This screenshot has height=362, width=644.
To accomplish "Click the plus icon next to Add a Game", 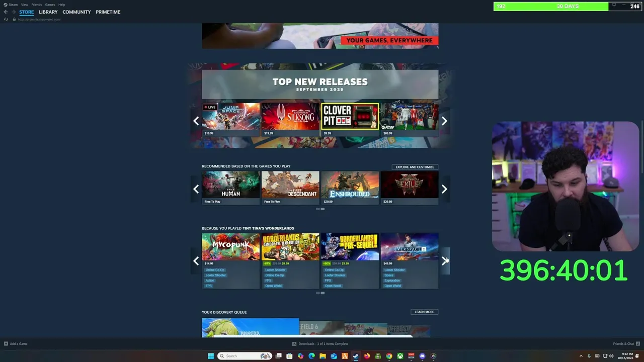I will point(6,344).
